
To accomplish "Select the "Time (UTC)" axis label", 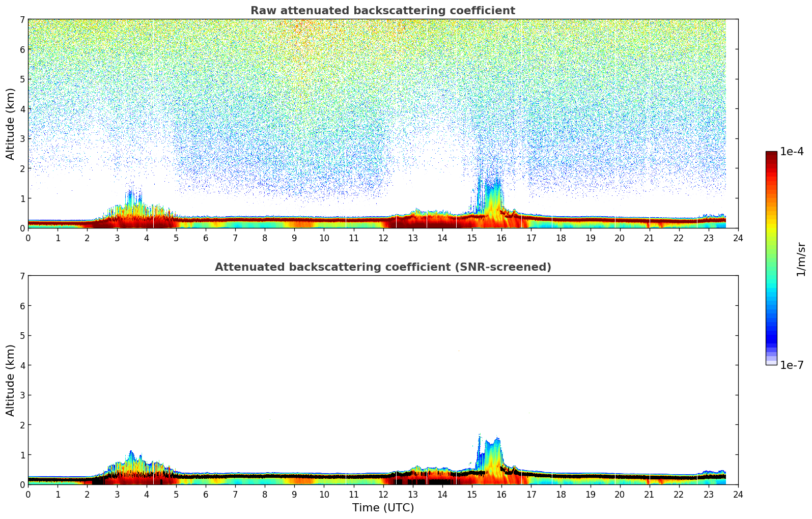I will [x=383, y=508].
